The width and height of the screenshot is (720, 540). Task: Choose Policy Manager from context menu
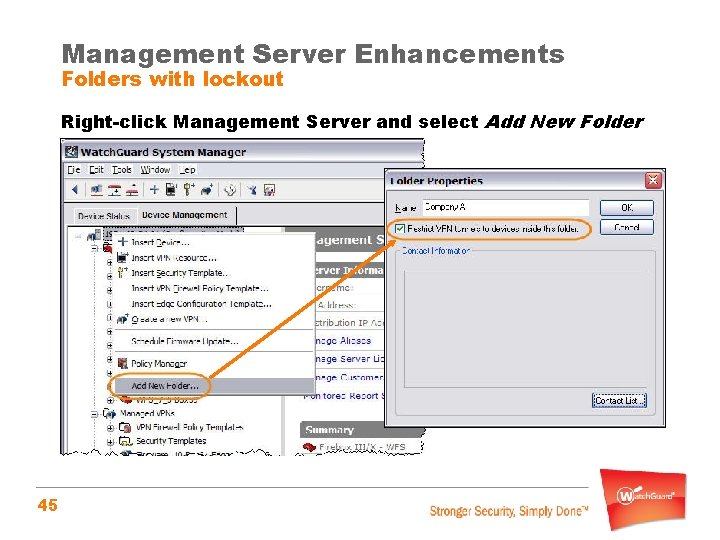point(214,364)
